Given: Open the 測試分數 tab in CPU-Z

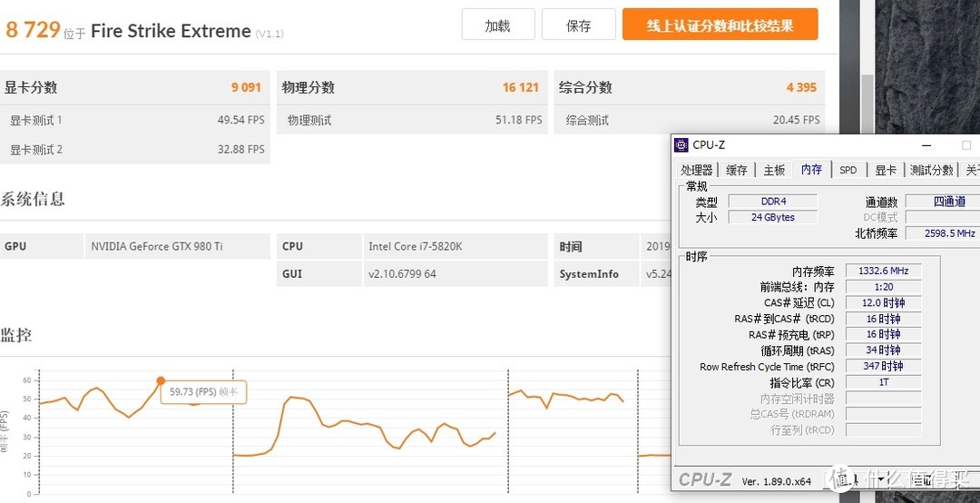Looking at the screenshot, I should pos(931,170).
